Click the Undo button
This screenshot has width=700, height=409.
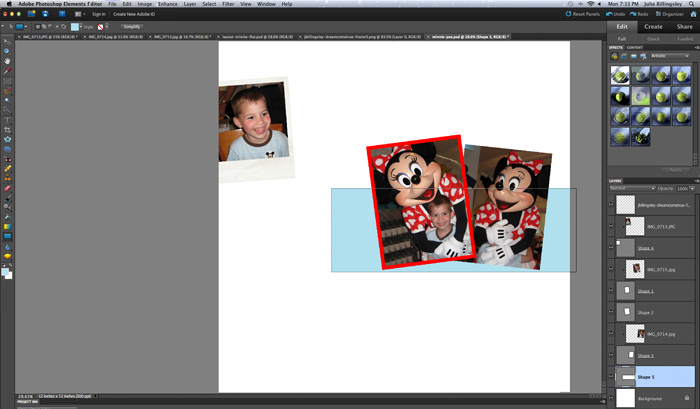click(616, 14)
